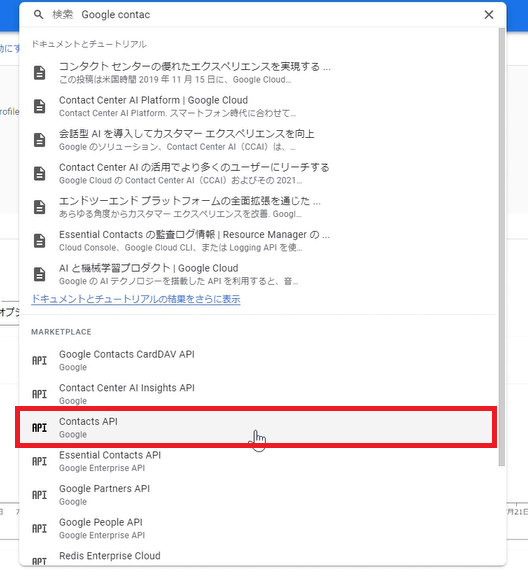Click document icon beside コンタクト センター result
Viewport: 528px width, 576px height.
(40, 73)
